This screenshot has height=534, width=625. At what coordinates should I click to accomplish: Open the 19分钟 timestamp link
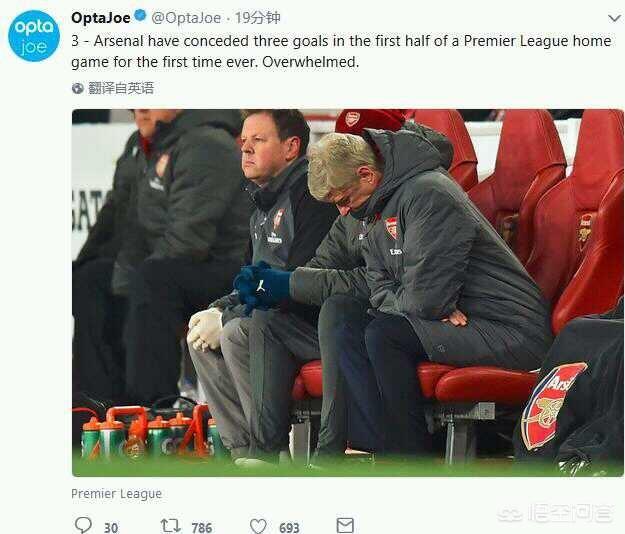[x=257, y=17]
